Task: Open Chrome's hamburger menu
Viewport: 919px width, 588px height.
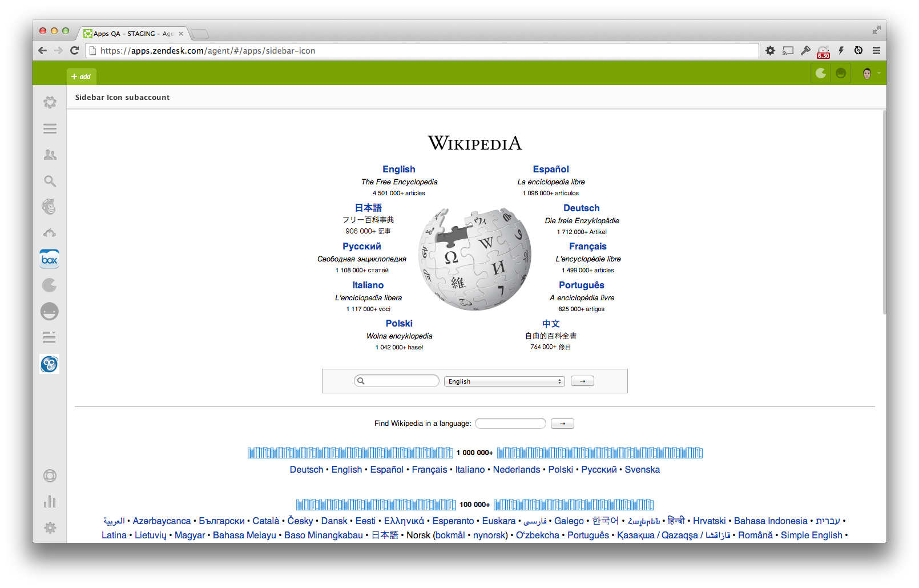Action: point(877,50)
